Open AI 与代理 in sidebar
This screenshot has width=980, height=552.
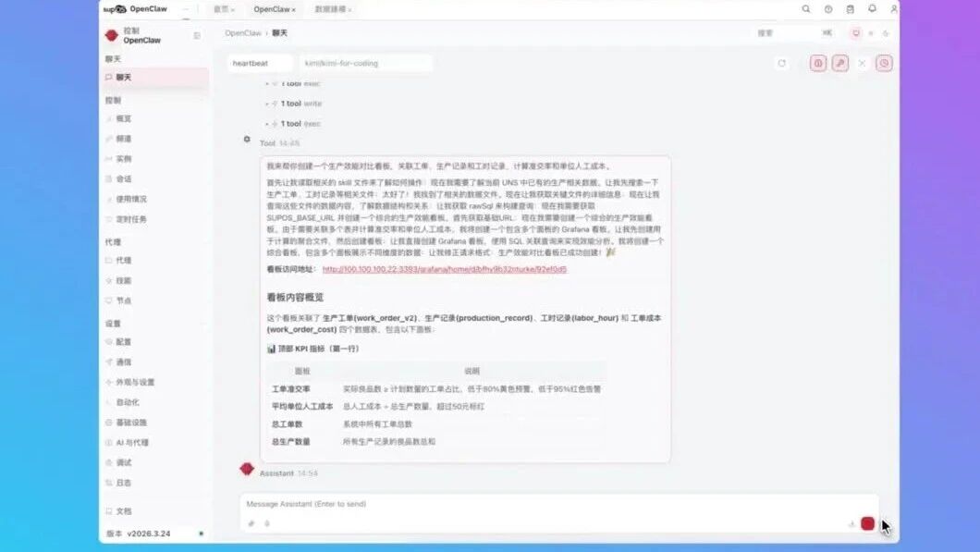(x=154, y=443)
